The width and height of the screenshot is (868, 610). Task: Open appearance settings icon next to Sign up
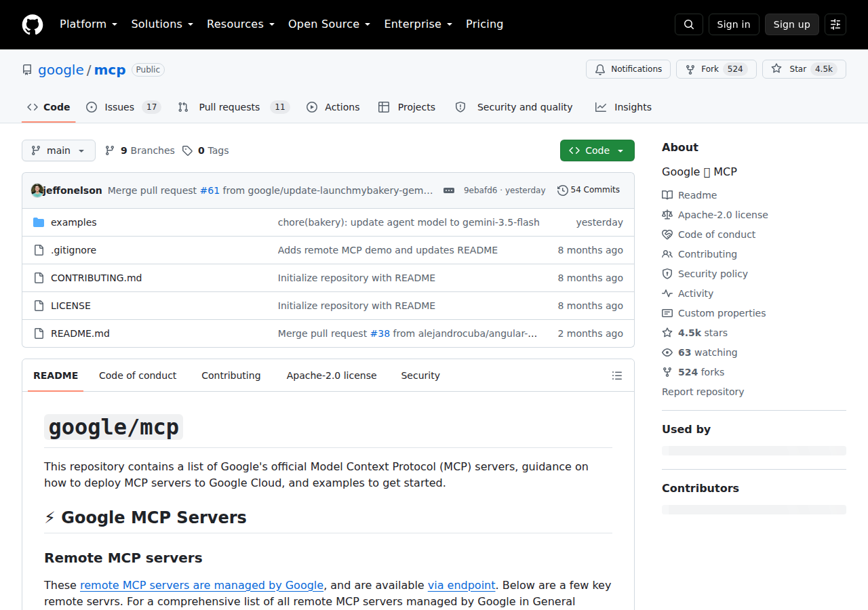pyautogui.click(x=835, y=24)
